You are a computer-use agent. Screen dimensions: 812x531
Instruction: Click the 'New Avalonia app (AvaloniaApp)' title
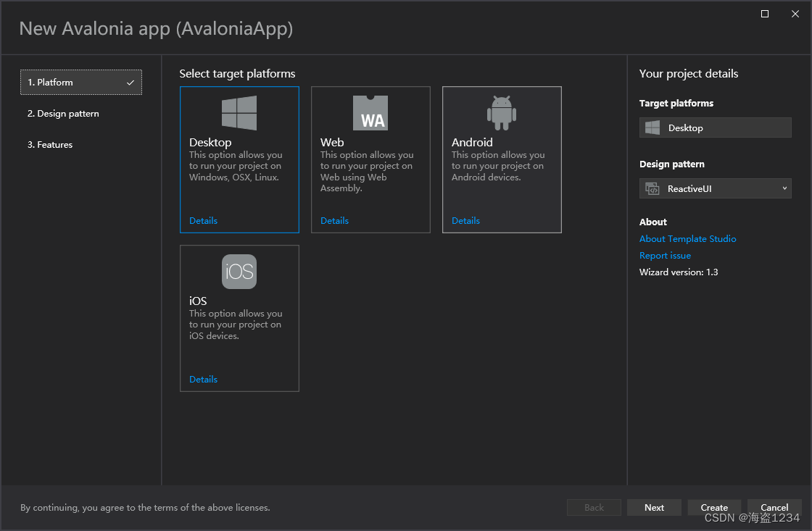click(156, 28)
